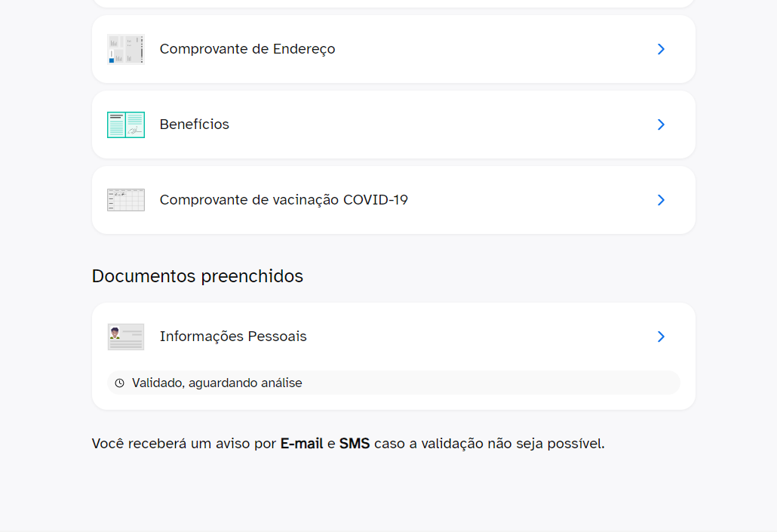Open Benefícios via its right arrow
Screen dimensions: 777x532
661,125
